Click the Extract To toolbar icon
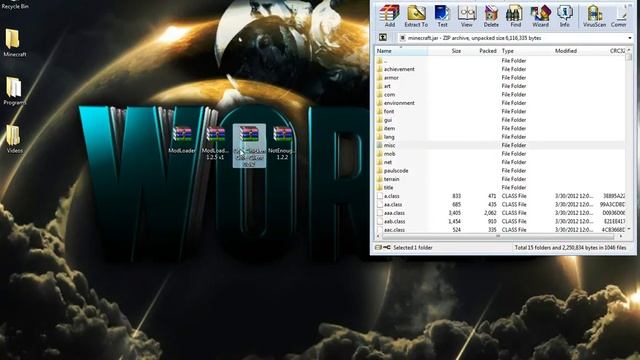Screen dimensions: 640x360 [x=416, y=16]
